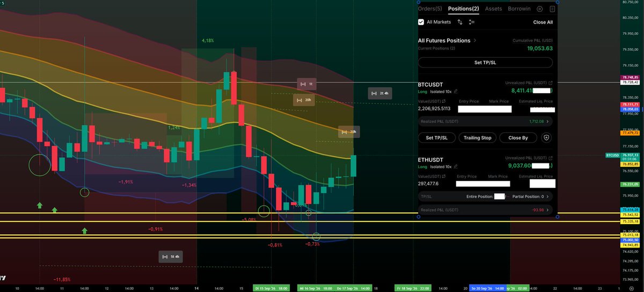Share ETHUSDT unrealized P&L icon
The width and height of the screenshot is (644, 292).
550,158
